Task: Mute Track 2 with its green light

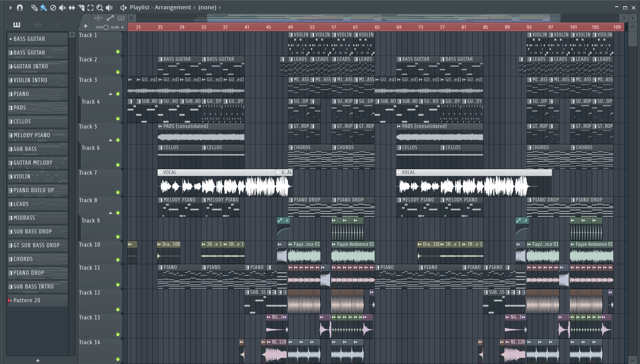Action: pos(118,72)
